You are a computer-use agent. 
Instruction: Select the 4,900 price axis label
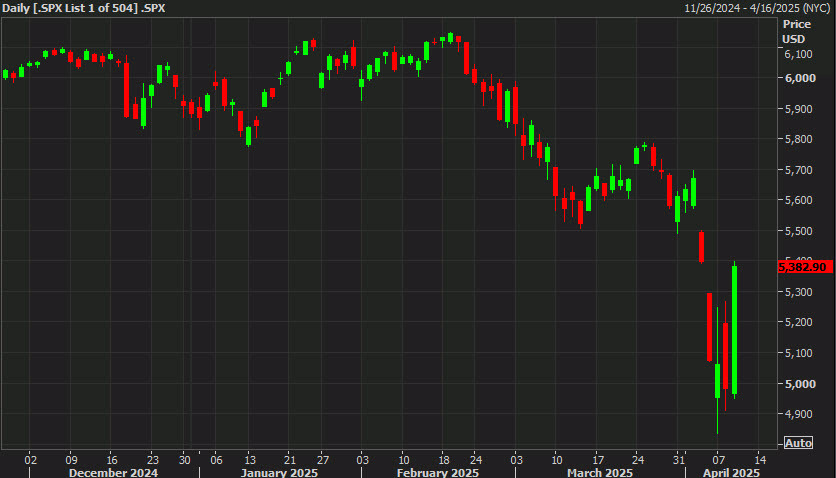click(x=799, y=414)
